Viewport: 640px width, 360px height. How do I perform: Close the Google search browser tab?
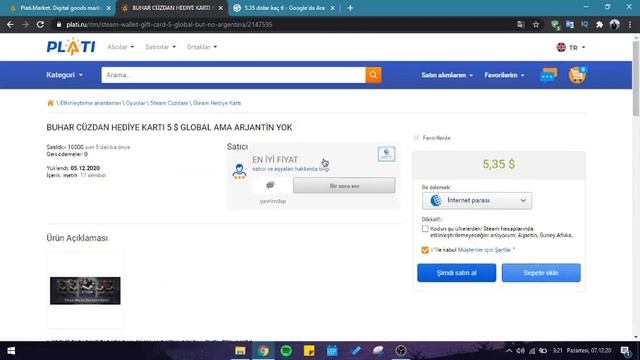coord(333,8)
